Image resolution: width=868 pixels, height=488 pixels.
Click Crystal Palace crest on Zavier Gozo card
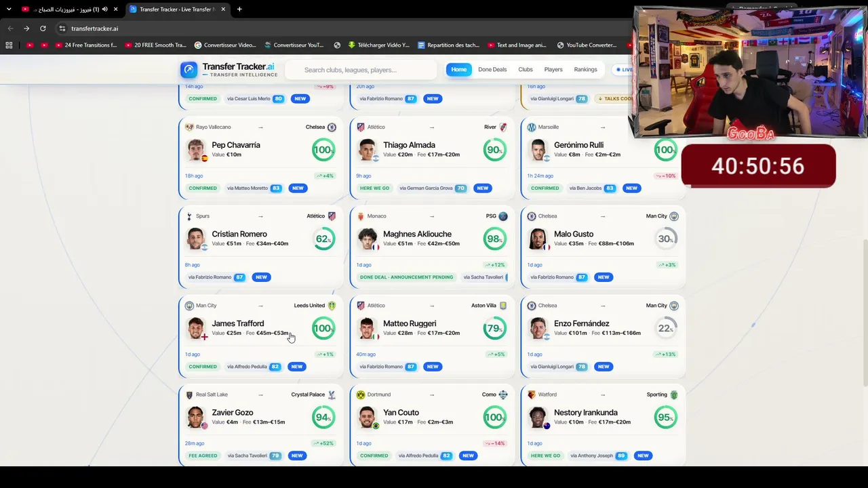point(332,394)
